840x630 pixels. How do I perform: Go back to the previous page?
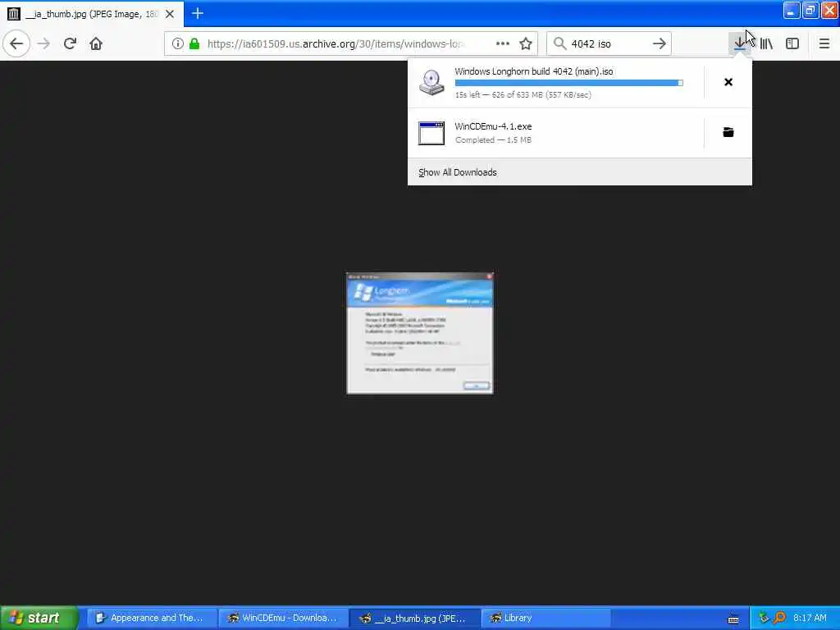(16, 43)
